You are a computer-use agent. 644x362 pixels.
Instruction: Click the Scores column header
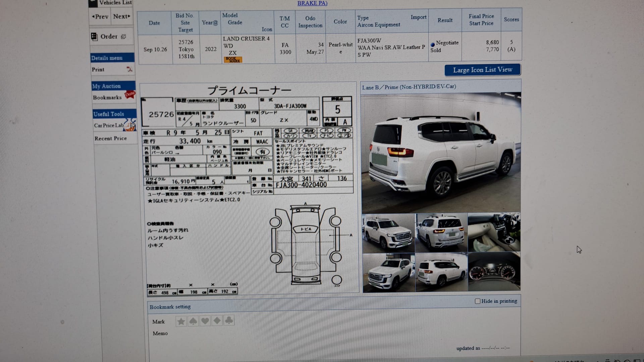tap(511, 19)
